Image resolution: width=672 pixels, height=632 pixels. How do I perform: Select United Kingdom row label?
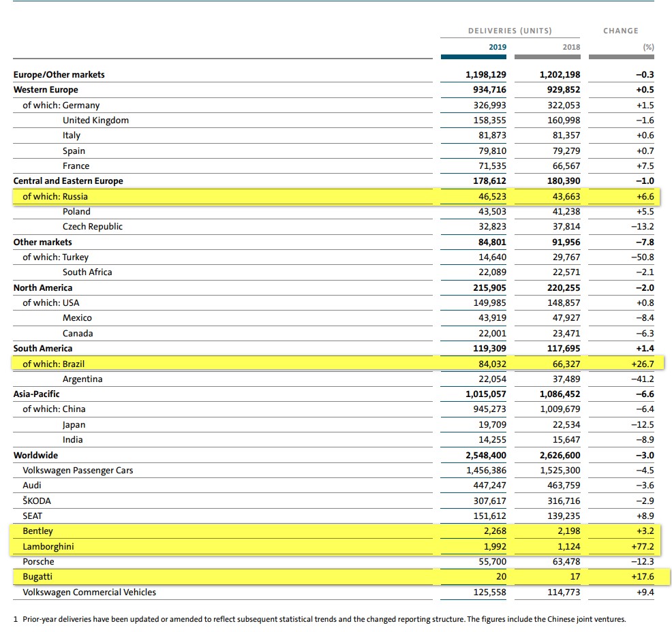point(95,120)
